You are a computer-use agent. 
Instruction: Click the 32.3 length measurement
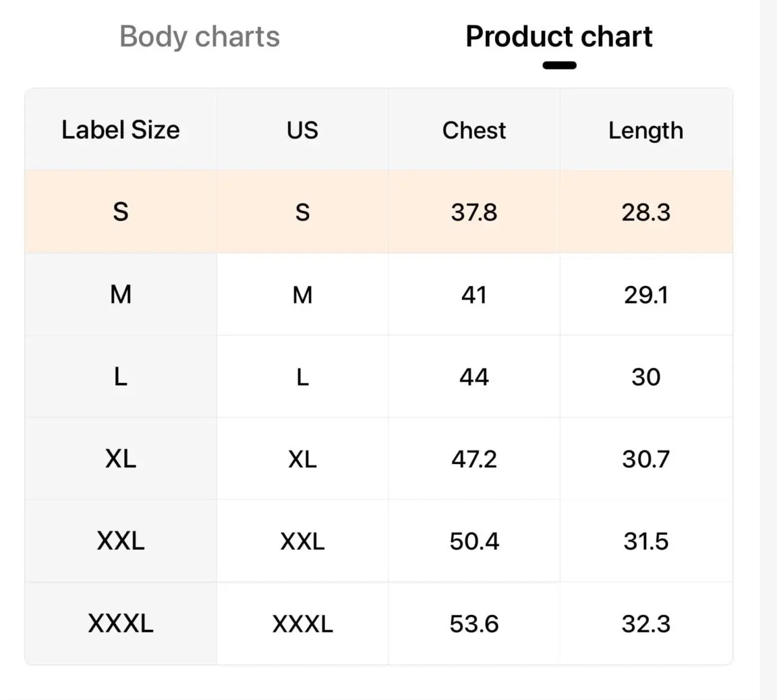coord(646,624)
